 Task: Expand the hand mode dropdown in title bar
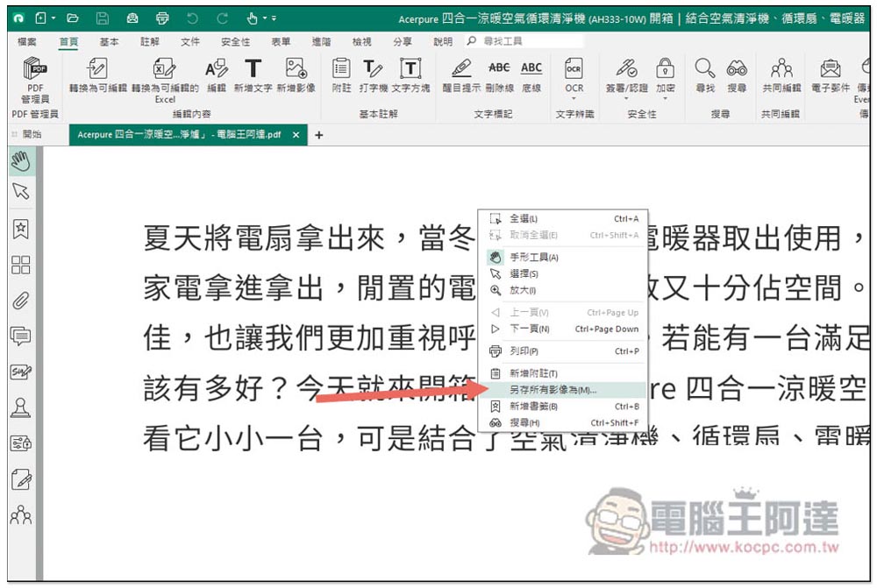click(265, 18)
